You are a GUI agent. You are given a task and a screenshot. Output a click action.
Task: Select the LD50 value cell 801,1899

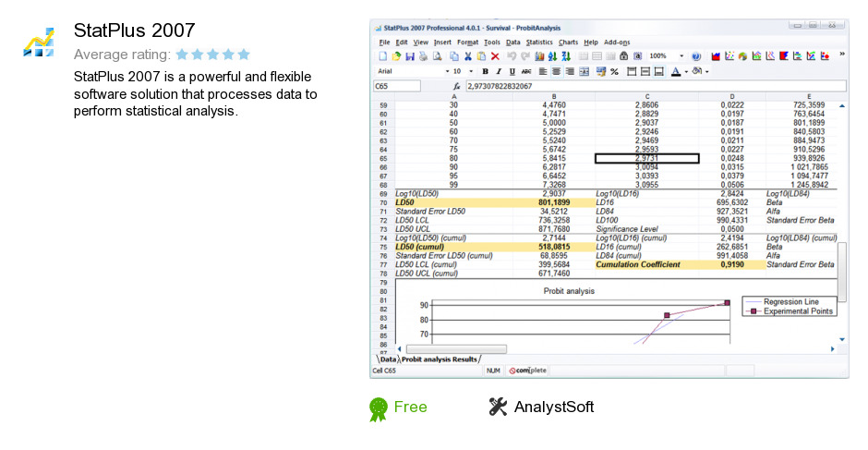pyautogui.click(x=554, y=203)
